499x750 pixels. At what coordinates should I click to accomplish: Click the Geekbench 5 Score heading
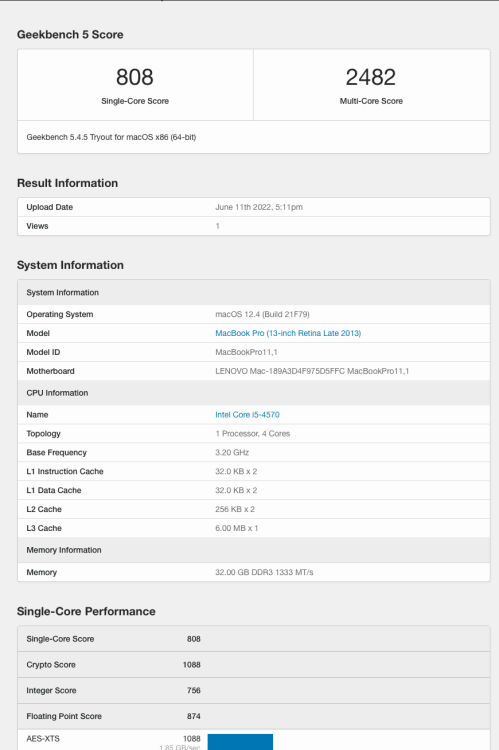tap(70, 34)
